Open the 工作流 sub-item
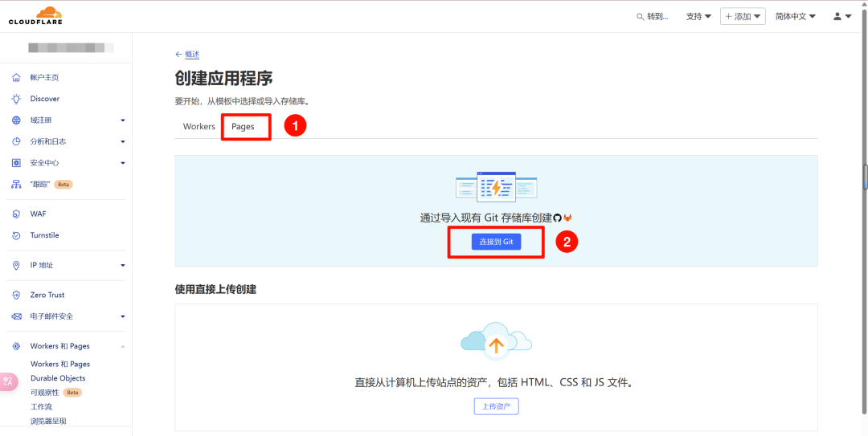 (42, 406)
